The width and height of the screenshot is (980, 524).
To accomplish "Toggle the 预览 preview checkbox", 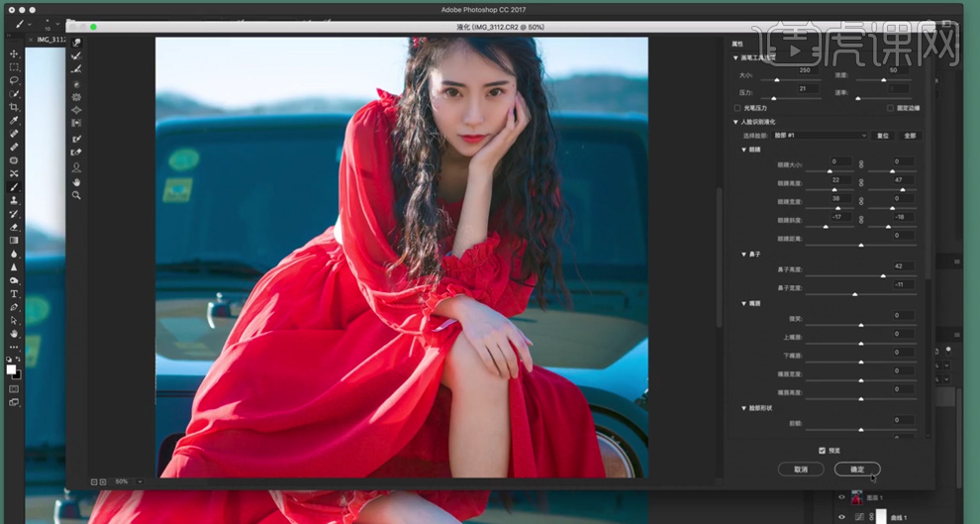I will point(822,451).
